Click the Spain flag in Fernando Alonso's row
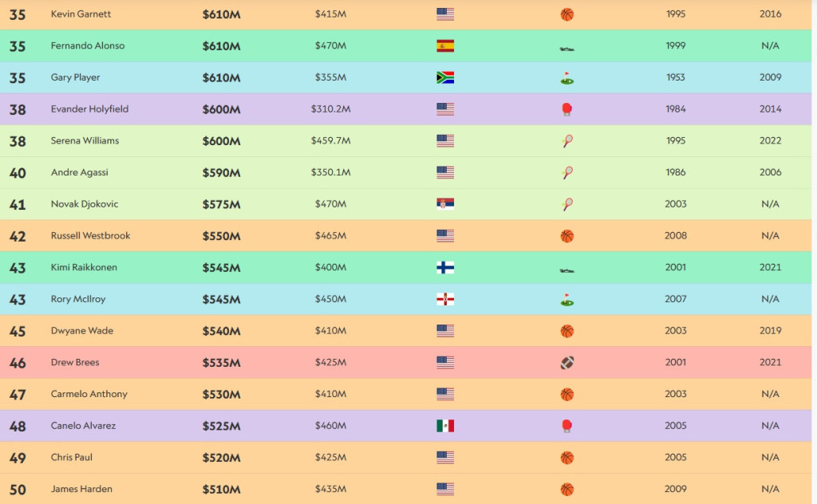 click(x=445, y=46)
